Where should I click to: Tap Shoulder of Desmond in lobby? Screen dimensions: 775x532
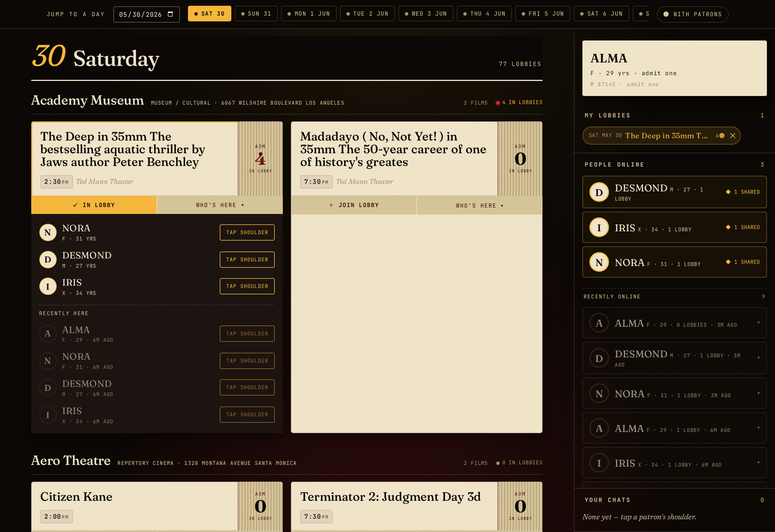coord(247,260)
